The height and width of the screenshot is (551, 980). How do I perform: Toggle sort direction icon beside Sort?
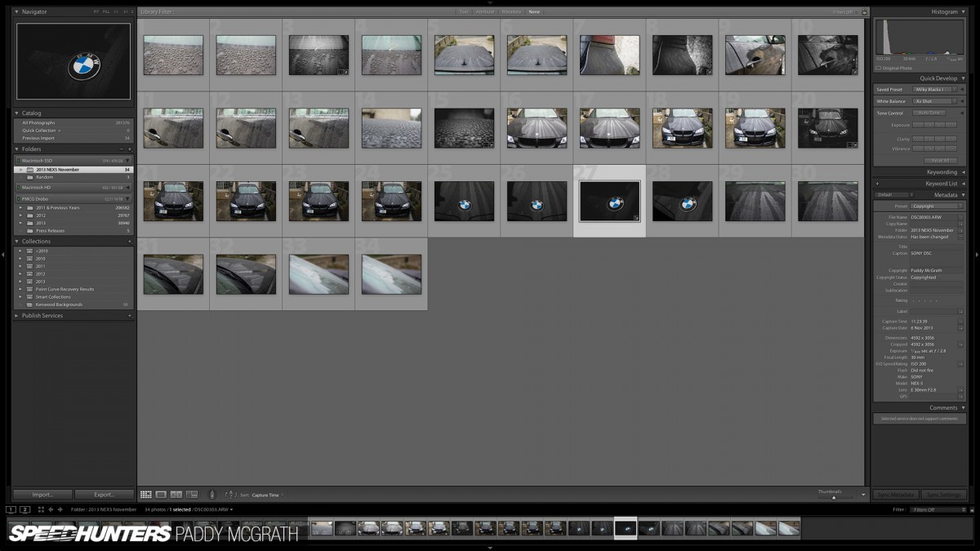click(231, 495)
